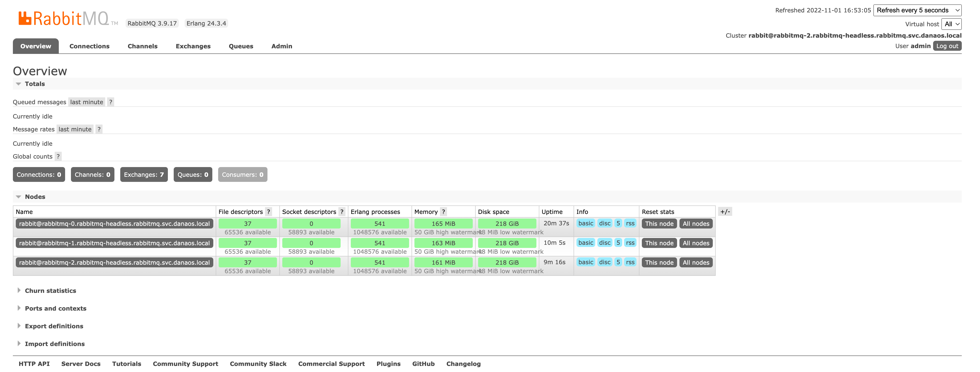Open File descriptors help question mark
980x372 pixels.
[269, 212]
